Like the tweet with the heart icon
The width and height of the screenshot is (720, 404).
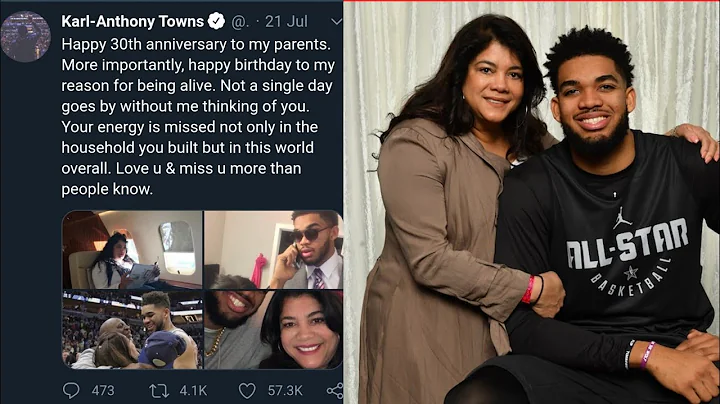246,390
